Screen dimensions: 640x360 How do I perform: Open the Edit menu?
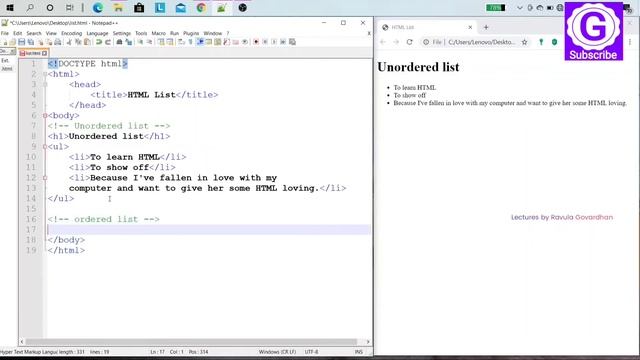tap(18, 33)
